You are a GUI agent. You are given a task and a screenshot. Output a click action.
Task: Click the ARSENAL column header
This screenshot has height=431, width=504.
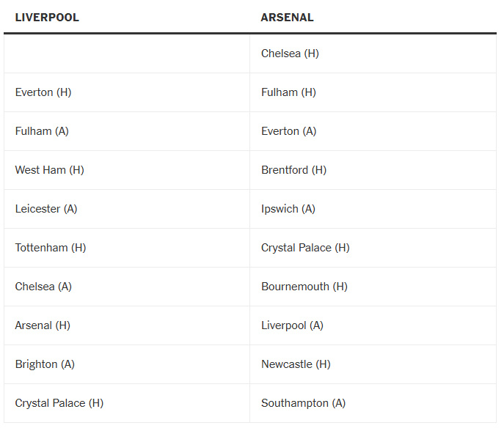click(x=287, y=18)
